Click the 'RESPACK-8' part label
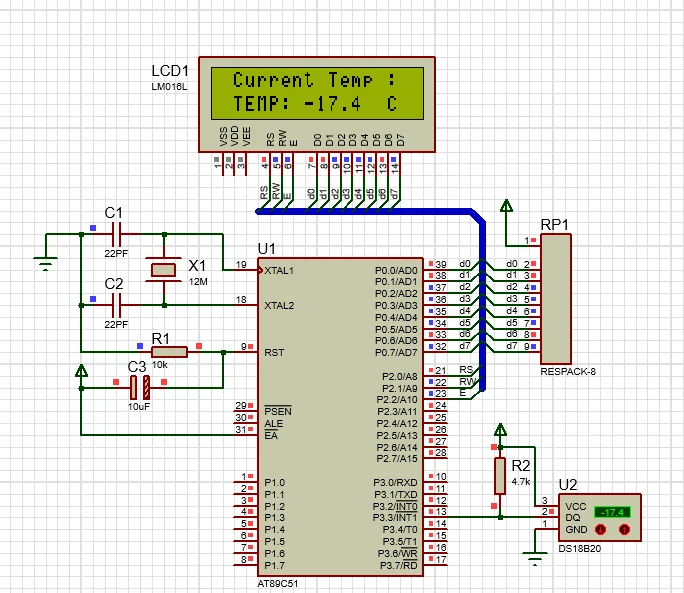Viewport: 684px width, 593px height. pyautogui.click(x=568, y=372)
